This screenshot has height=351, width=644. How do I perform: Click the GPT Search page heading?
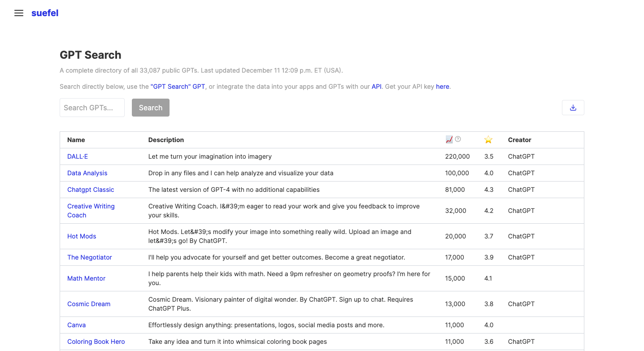tap(91, 55)
